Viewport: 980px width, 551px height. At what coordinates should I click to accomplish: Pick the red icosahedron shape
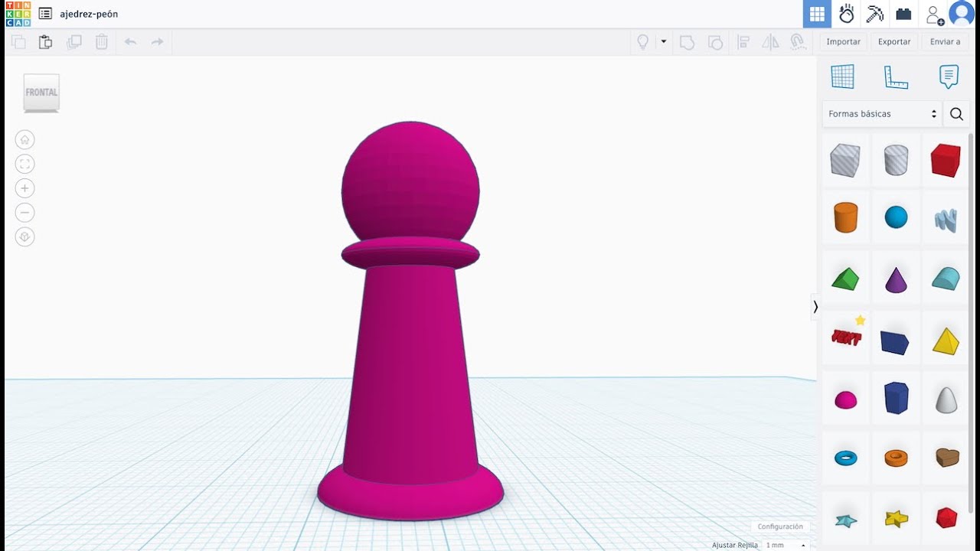tap(946, 517)
